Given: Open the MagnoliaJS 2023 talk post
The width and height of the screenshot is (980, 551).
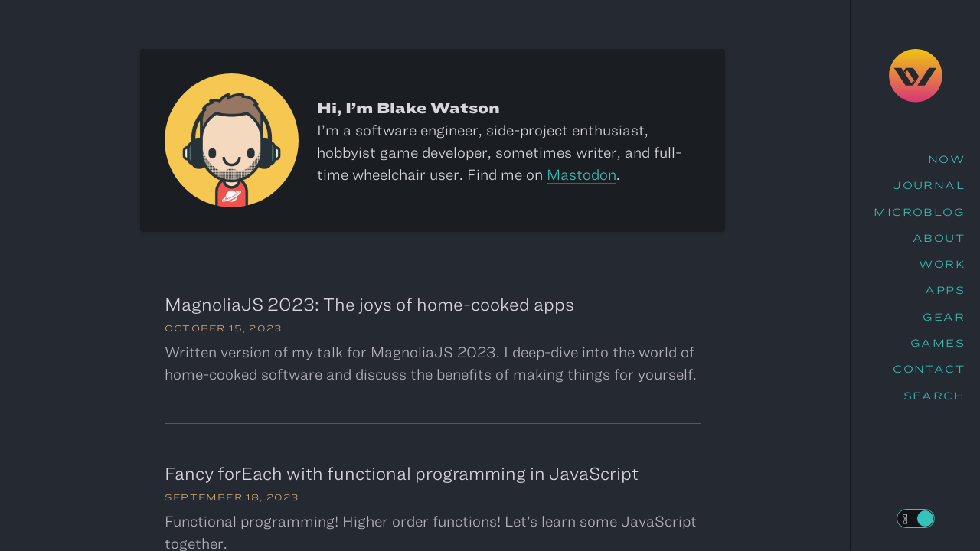Looking at the screenshot, I should pyautogui.click(x=369, y=304).
